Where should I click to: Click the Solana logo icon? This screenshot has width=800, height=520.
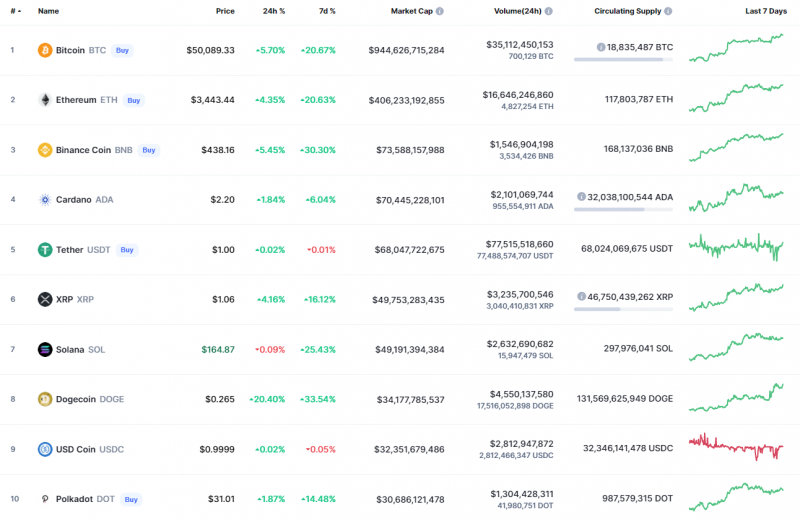pos(45,350)
